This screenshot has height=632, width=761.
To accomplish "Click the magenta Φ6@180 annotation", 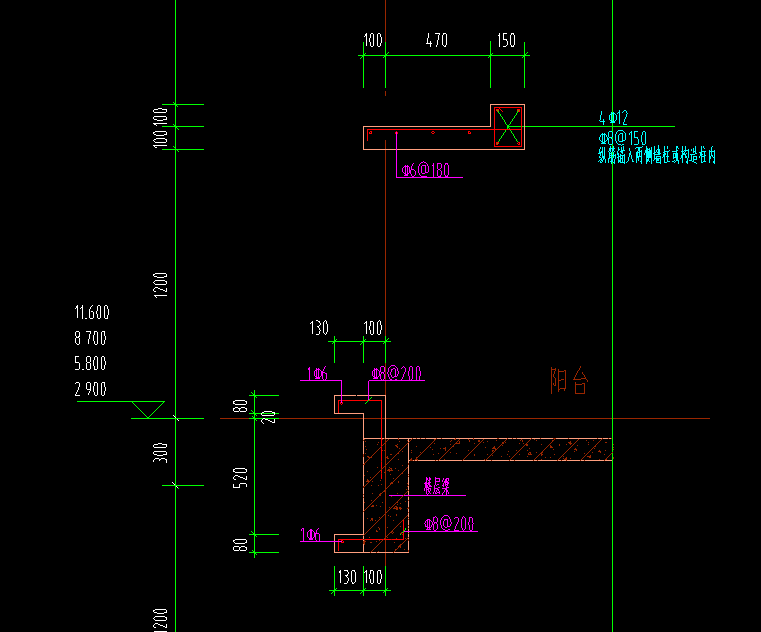I will point(426,170).
